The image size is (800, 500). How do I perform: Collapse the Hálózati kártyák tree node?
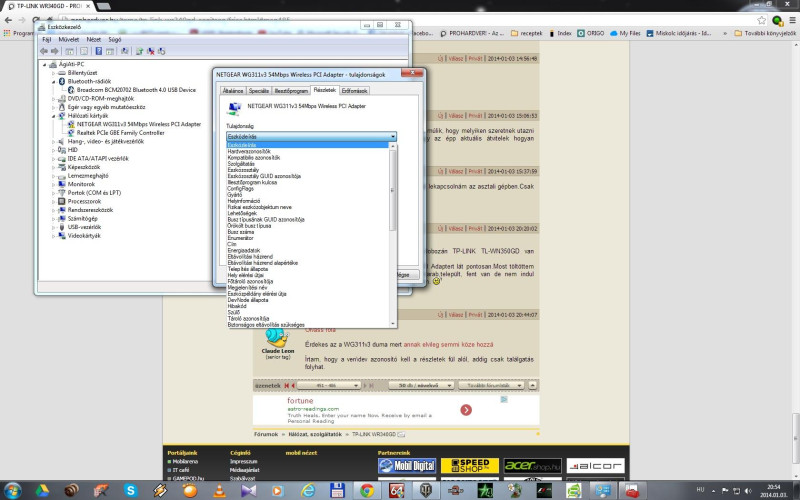click(53, 116)
